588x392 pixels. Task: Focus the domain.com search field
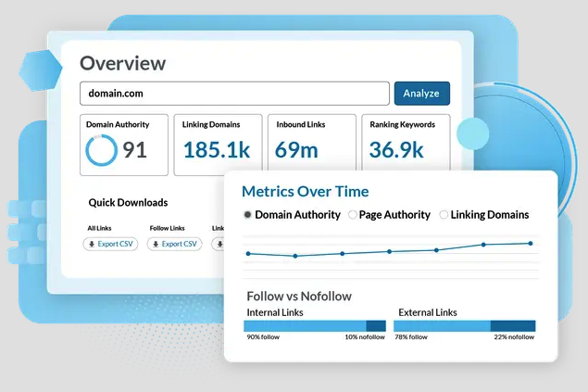234,94
